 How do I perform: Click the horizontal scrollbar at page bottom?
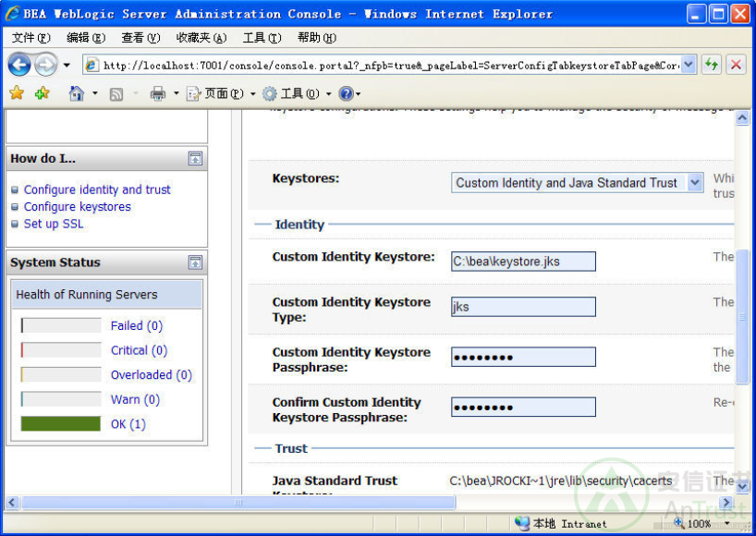(x=238, y=503)
